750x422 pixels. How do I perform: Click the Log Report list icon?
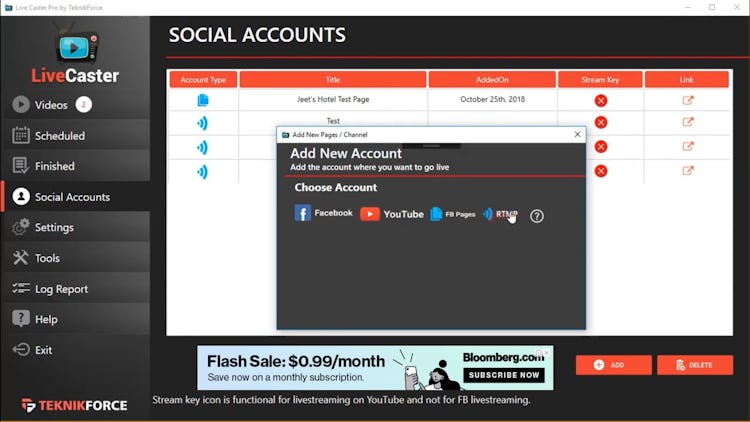pos(21,288)
